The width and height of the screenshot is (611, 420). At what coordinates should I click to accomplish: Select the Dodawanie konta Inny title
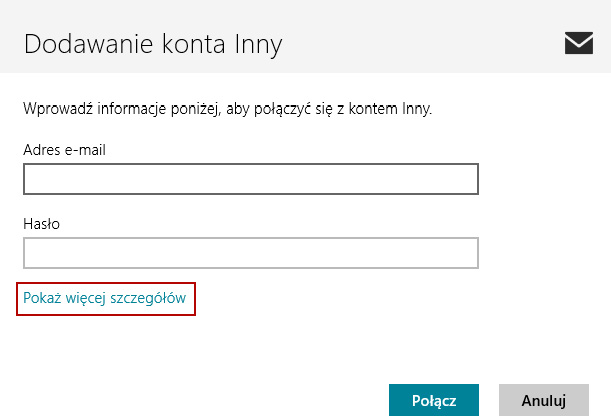[x=153, y=44]
